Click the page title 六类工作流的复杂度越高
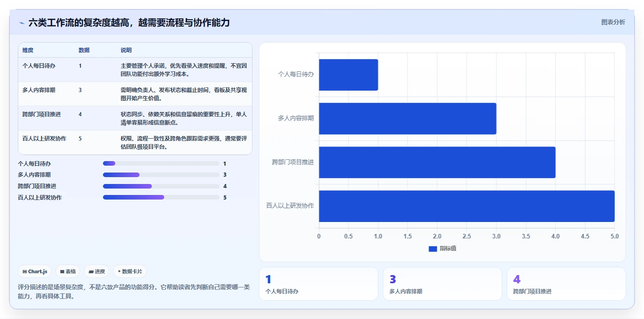 click(129, 22)
